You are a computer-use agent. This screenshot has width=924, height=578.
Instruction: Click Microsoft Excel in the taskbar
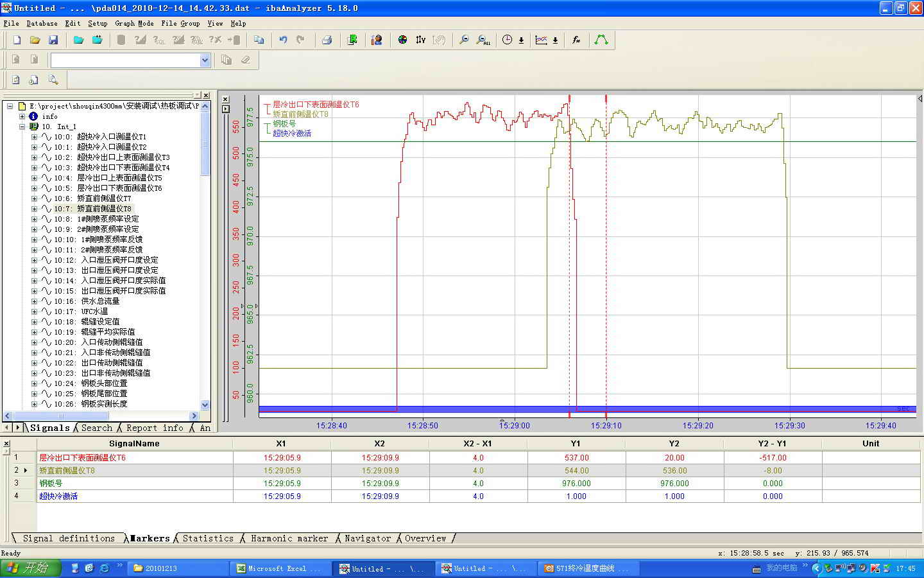pos(279,568)
